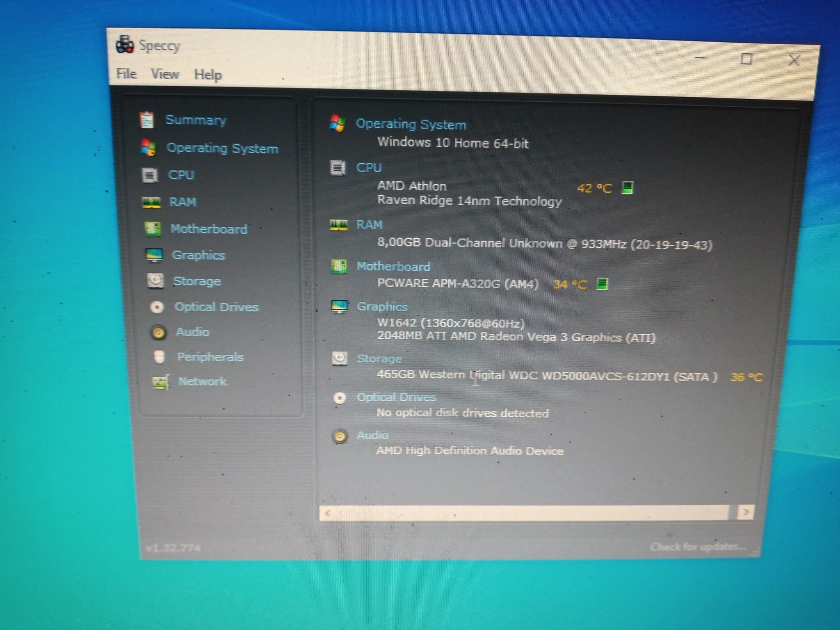The image size is (840, 630).
Task: Click the Optical Drives heading in summary pane
Action: coord(396,397)
